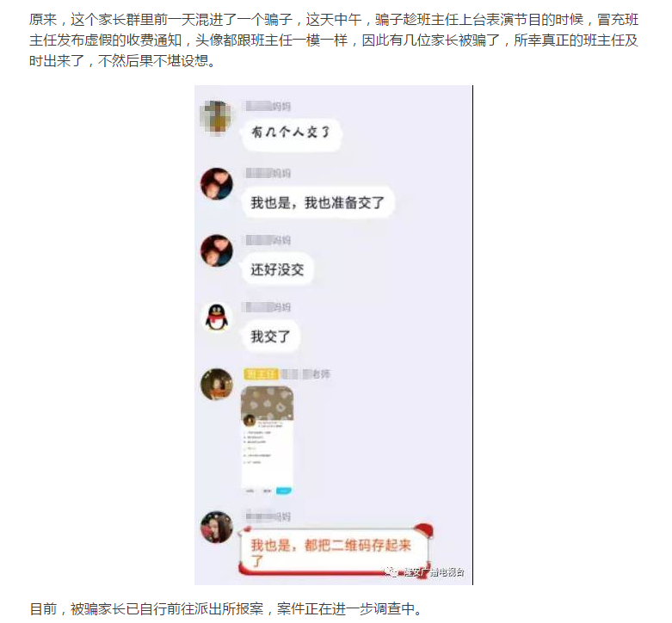
Task: Click the '我交了' message bubble
Action: coord(270,336)
